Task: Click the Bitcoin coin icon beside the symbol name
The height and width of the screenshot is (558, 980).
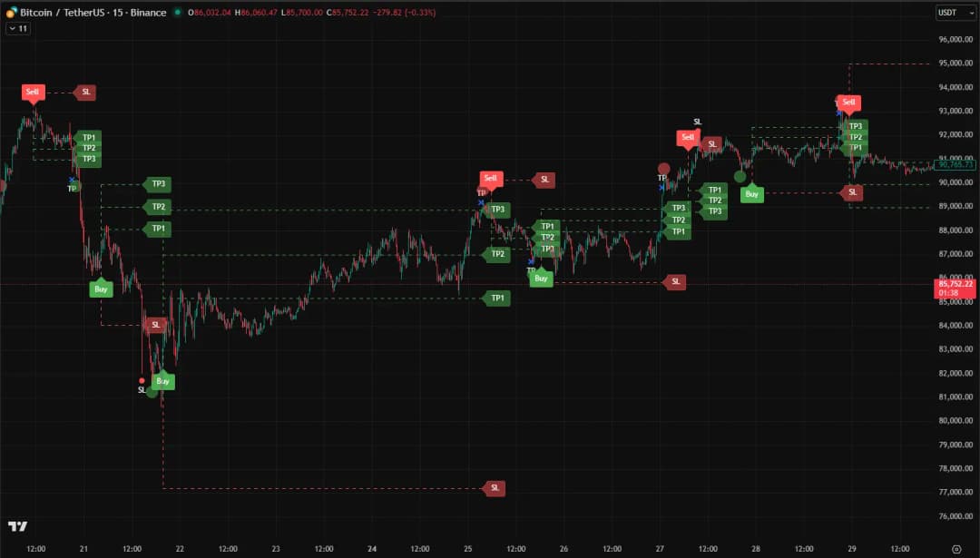Action: 11,13
